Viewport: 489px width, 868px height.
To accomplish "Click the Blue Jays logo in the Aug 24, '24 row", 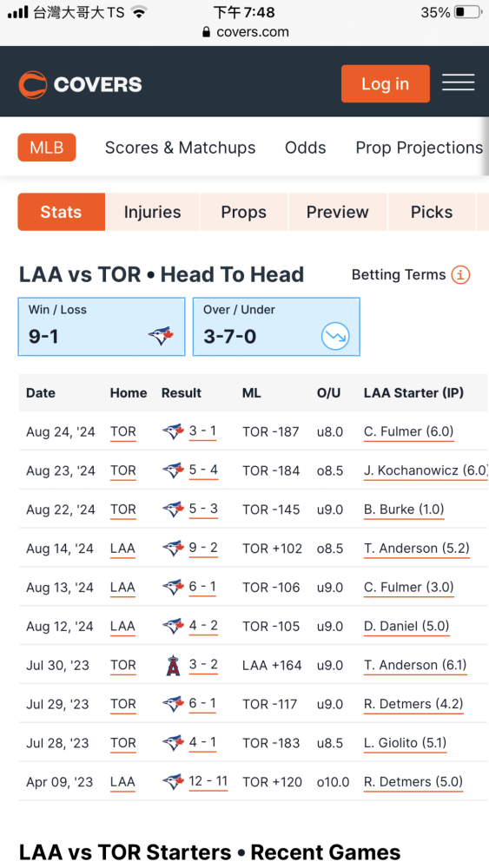I will pyautogui.click(x=173, y=431).
